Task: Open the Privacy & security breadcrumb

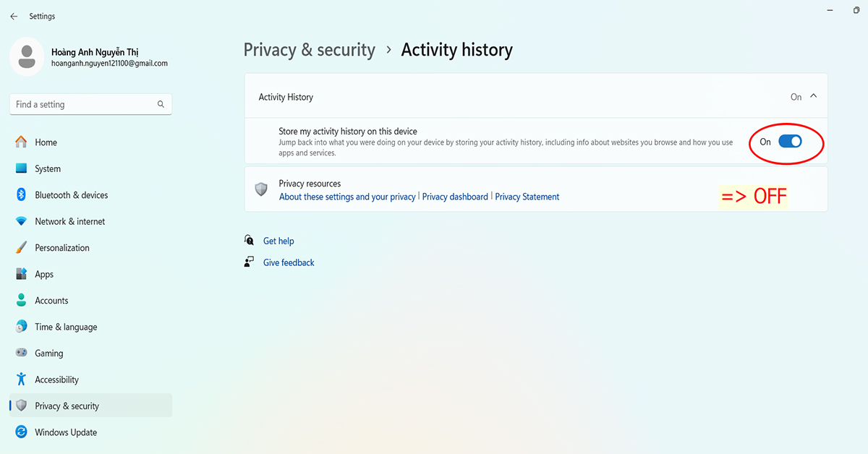Action: tap(309, 50)
